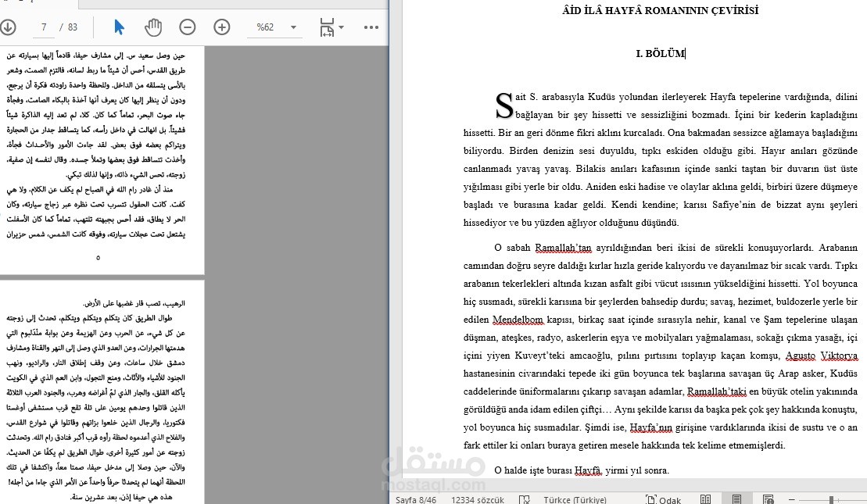867x504 pixels.
Task: Click the Sayfa 8/46 page indicator in Word
Action: (416, 499)
